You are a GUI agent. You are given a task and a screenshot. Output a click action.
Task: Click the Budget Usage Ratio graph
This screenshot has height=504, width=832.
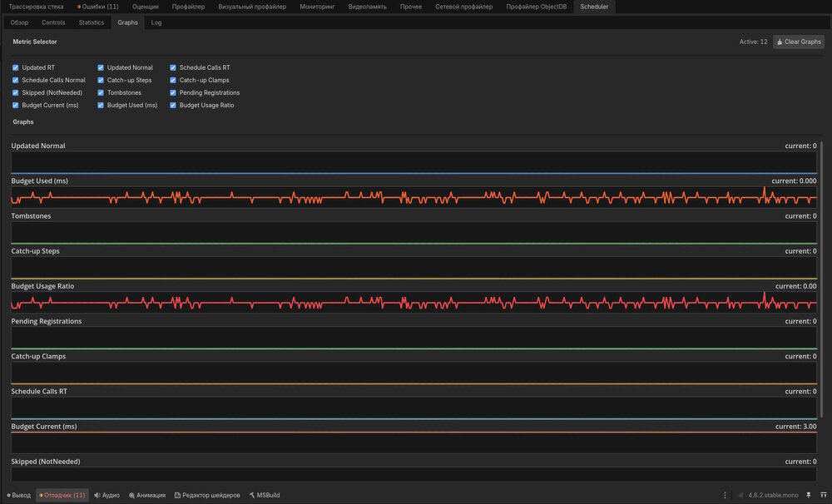(414, 302)
